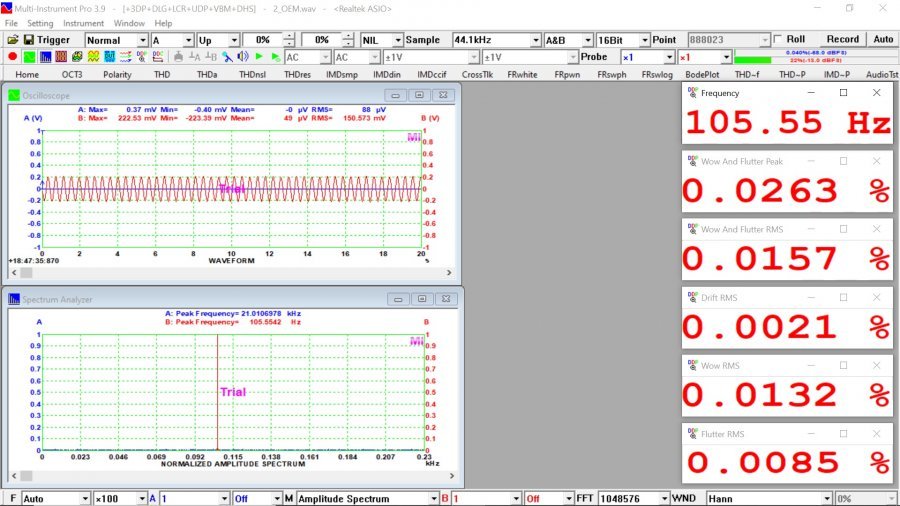Click the icon in Flutter RMS title
The width and height of the screenshot is (900, 506).
(x=692, y=434)
